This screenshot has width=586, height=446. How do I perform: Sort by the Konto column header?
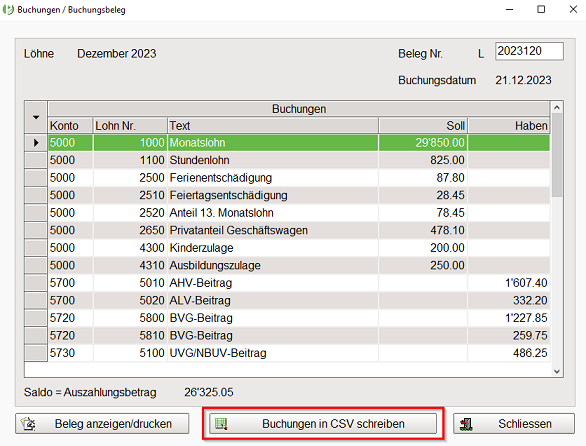pyautogui.click(x=70, y=126)
